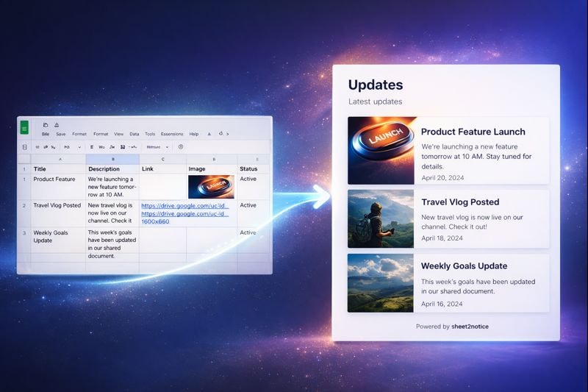Select row number 3 header
Screen dimensions: 588x392
[x=24, y=240]
